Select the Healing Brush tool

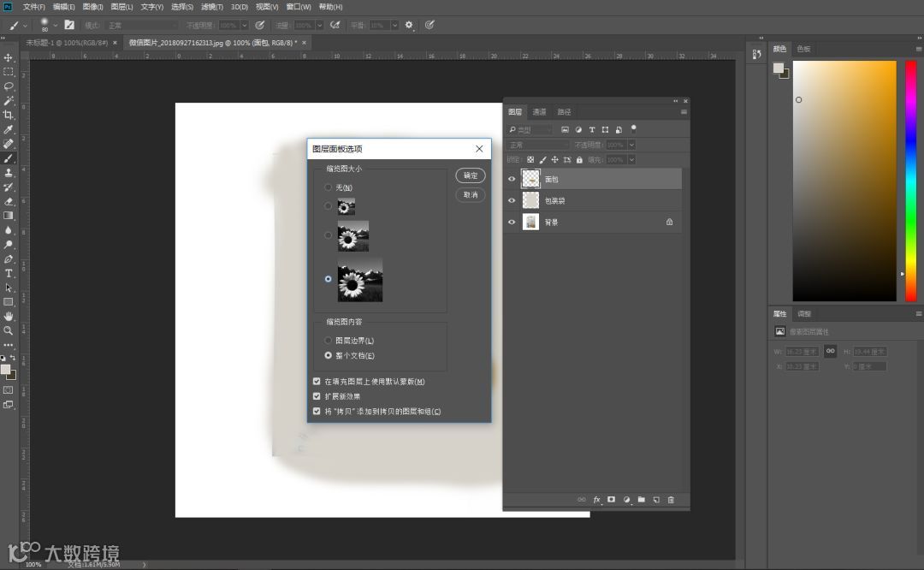9,144
